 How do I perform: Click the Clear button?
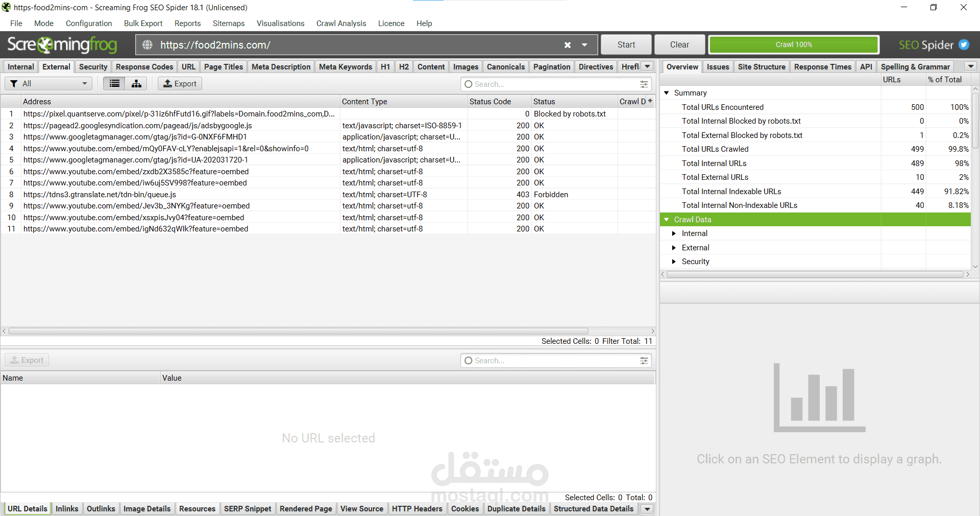tap(679, 45)
